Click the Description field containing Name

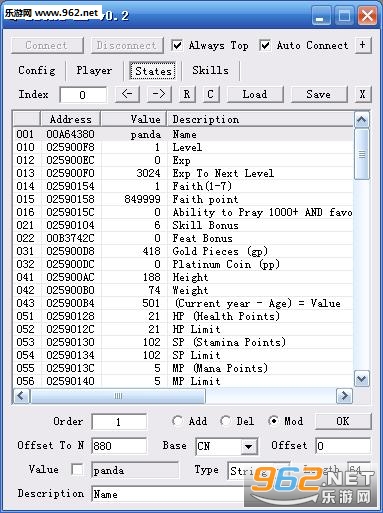pyautogui.click(x=168, y=494)
